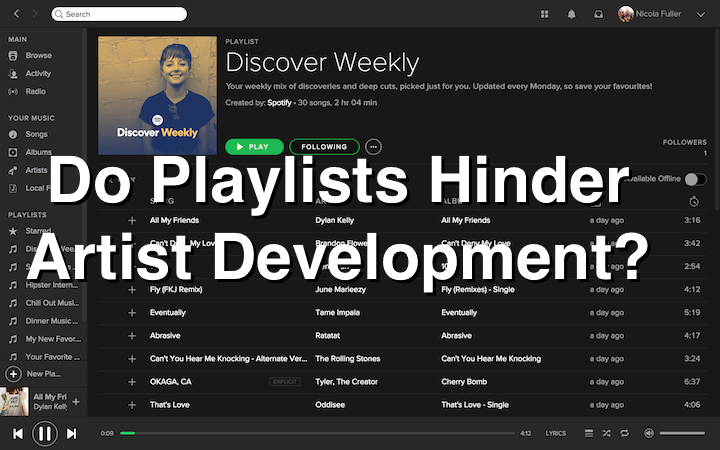Click the Search field

[x=119, y=14]
